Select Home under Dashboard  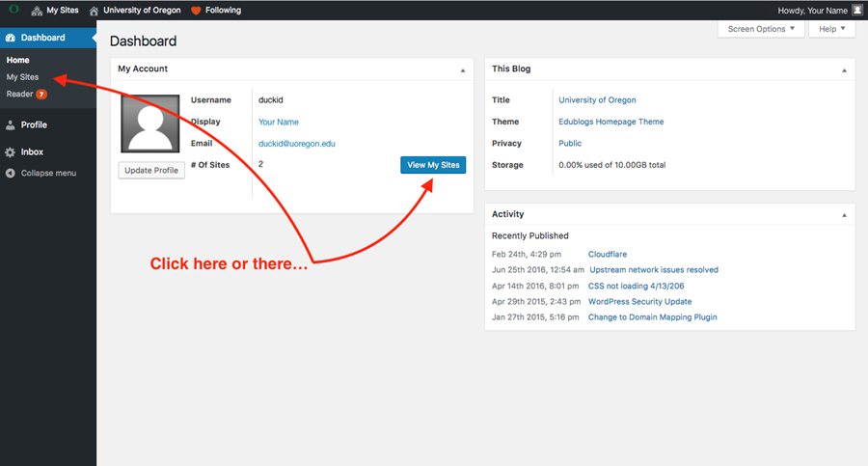(x=17, y=60)
